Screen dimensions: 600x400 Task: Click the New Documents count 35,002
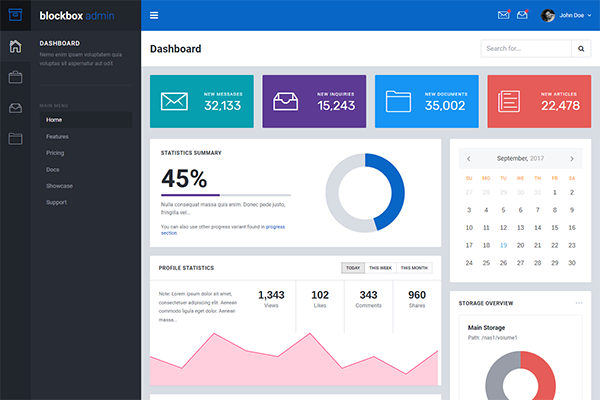pyautogui.click(x=445, y=106)
